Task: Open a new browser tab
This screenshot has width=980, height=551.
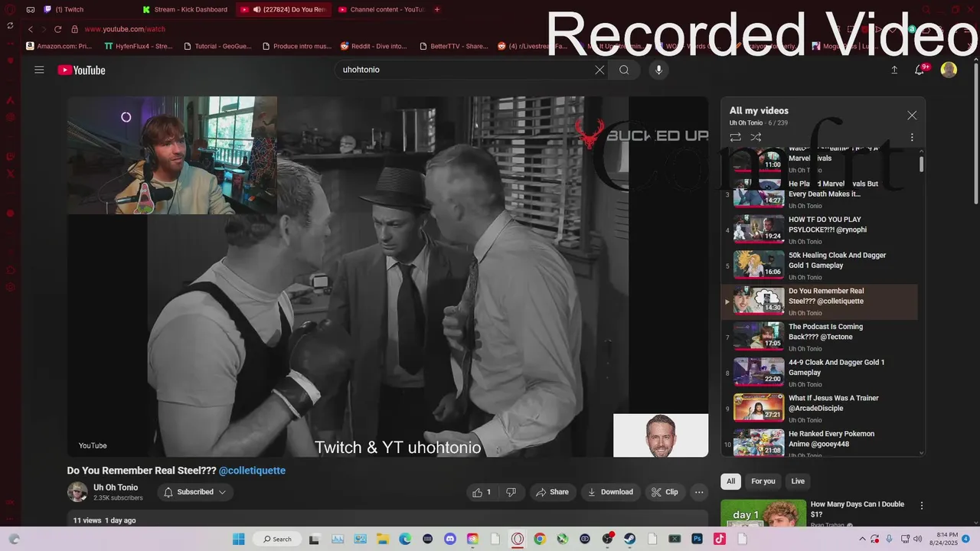Action: point(437,9)
